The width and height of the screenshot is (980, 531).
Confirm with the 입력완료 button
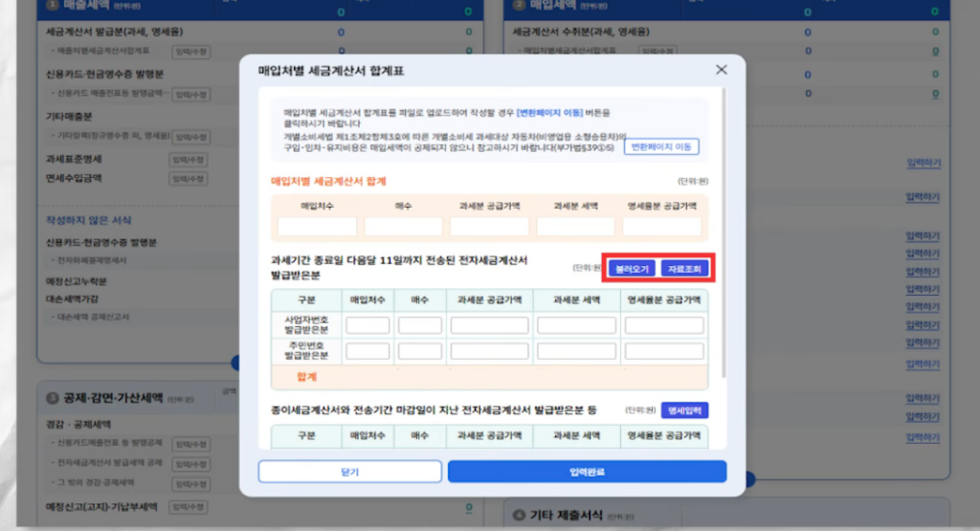(x=587, y=472)
